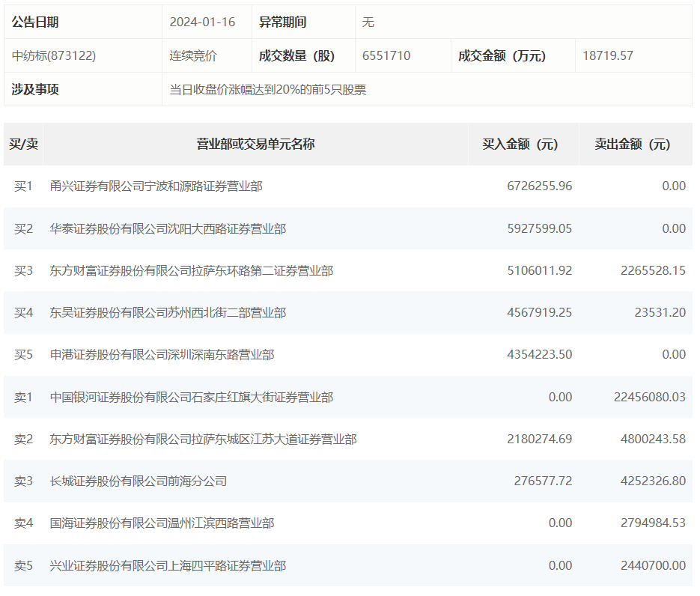This screenshot has height=596, width=700.
Task: Select the announcement date 2024-01-16
Action: coord(202,22)
